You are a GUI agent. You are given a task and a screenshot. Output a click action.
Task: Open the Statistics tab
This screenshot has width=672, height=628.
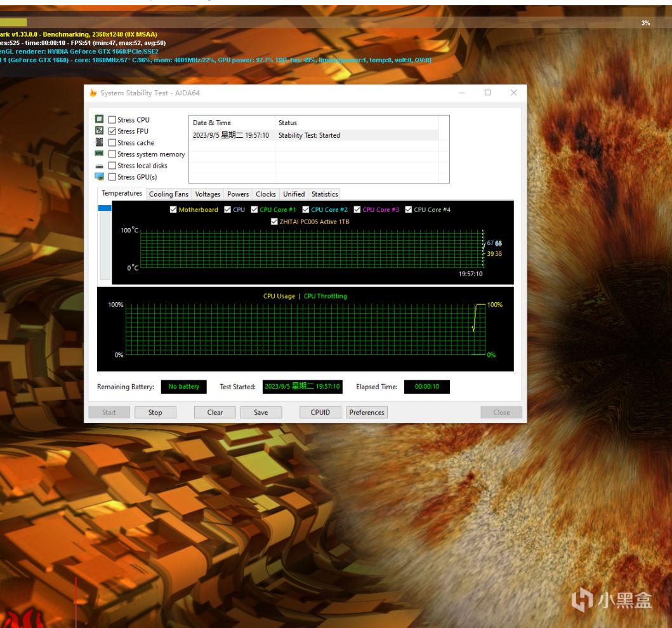pos(324,194)
